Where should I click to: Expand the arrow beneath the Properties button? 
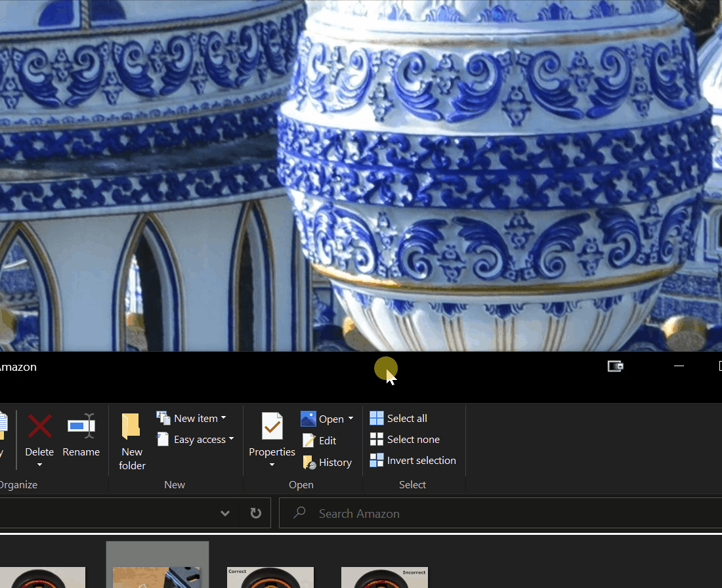(272, 465)
